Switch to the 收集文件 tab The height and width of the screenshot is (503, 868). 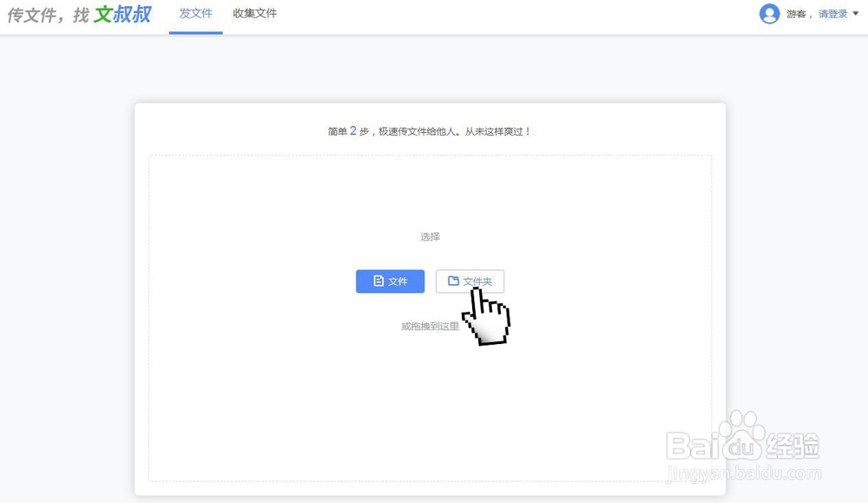click(253, 13)
